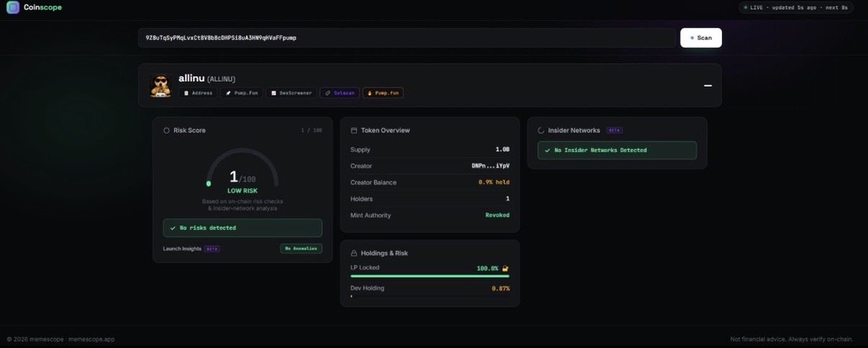
Task: Click the Creator Balance 0.9% held value
Action: point(494,182)
